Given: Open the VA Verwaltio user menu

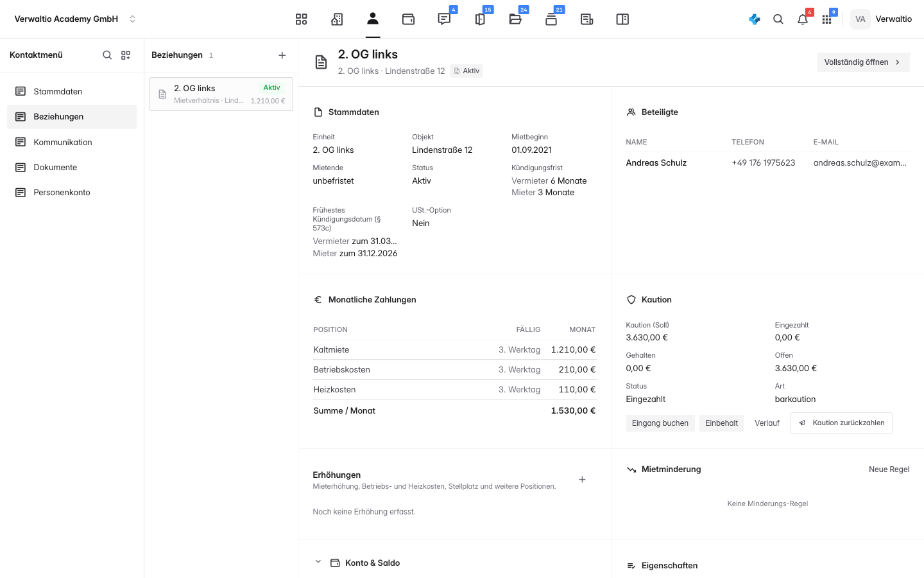Looking at the screenshot, I should coord(881,19).
